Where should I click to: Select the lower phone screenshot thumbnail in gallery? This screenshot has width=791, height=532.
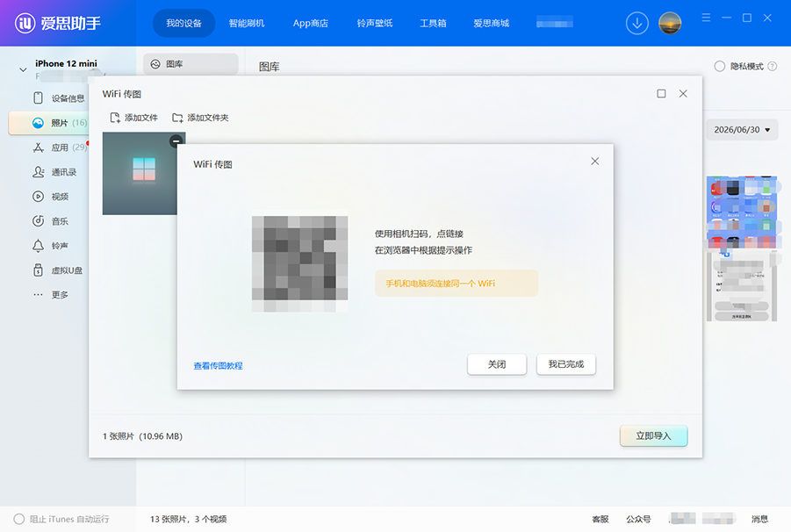click(742, 286)
